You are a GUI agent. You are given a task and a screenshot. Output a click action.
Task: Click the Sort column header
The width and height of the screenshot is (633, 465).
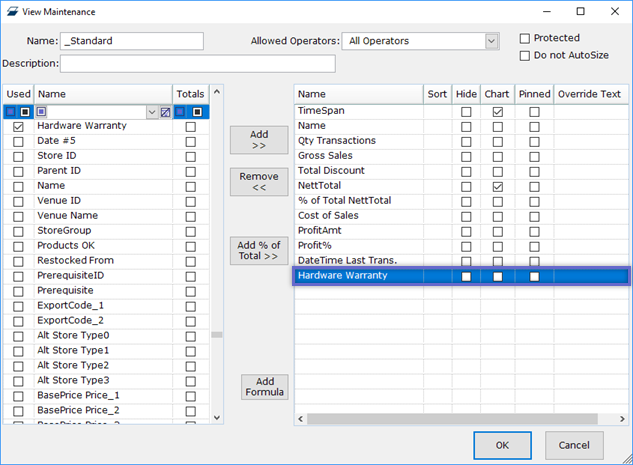click(437, 94)
